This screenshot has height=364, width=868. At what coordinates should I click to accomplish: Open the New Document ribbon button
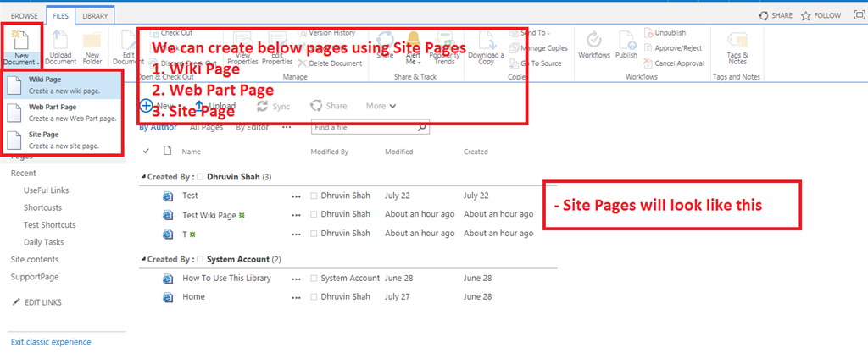click(22, 47)
